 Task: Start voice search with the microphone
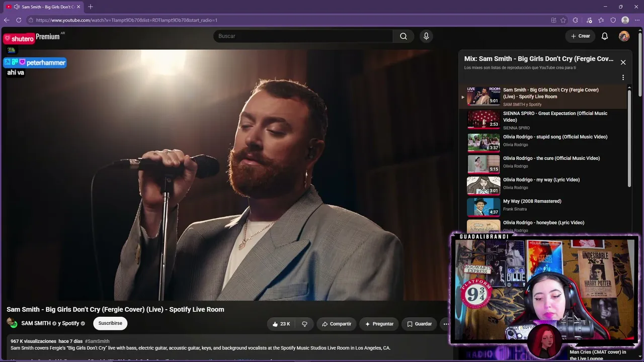click(426, 36)
